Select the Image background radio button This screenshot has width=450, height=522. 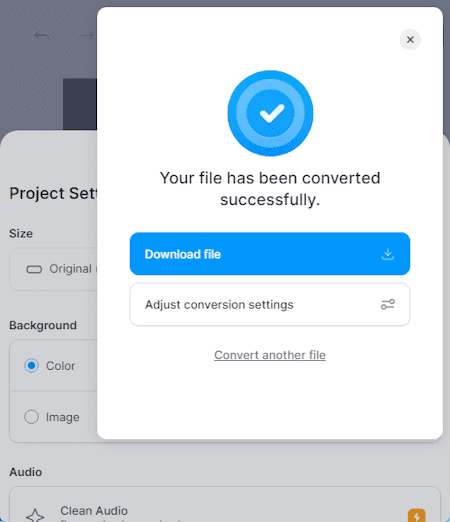(x=31, y=417)
